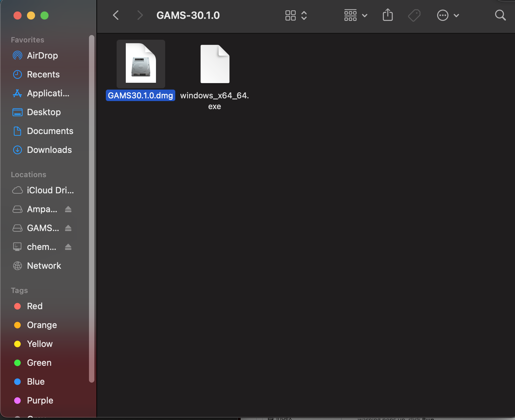Eject the GAMS... mounted volume
The width and height of the screenshot is (515, 420).
68,228
